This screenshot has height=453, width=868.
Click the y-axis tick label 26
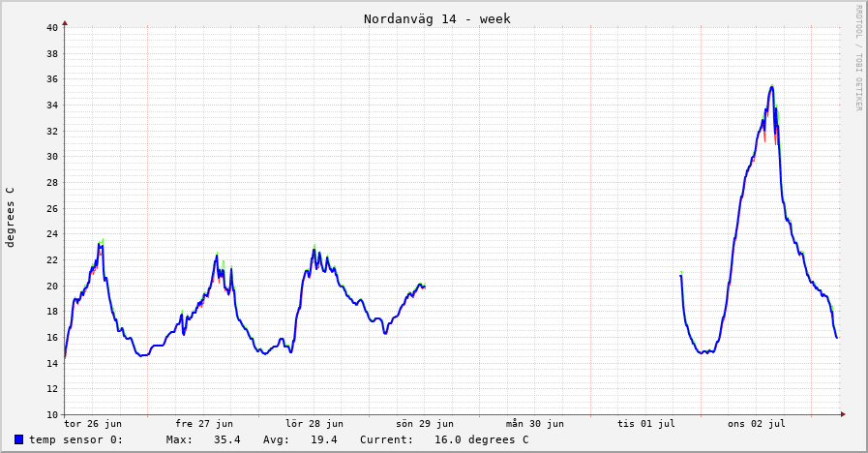pyautogui.click(x=52, y=209)
